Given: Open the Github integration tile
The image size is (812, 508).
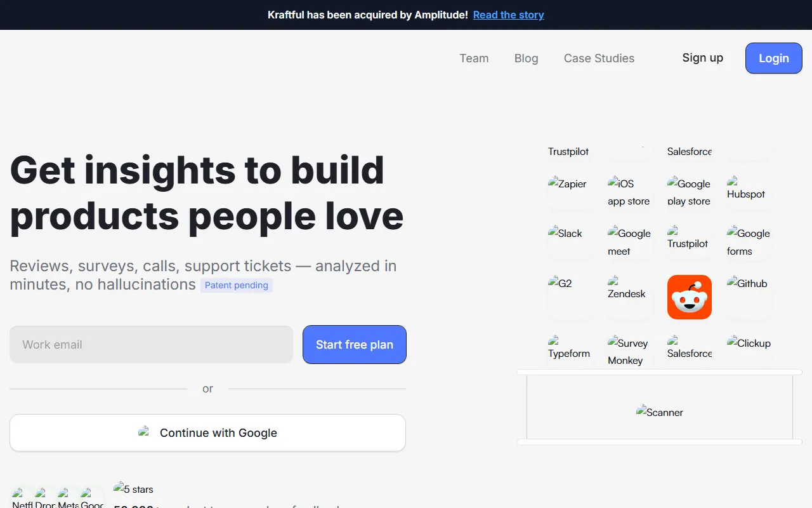Looking at the screenshot, I should pos(749,297).
